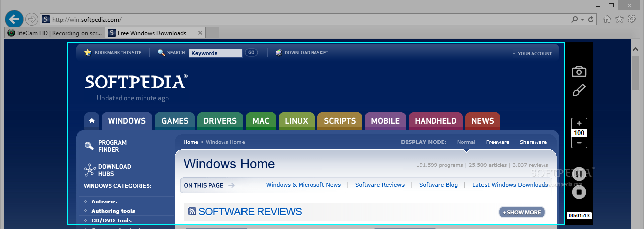Viewport: 644px width, 229px height.
Task: Click the recording timer 00:01:13
Action: pyautogui.click(x=579, y=216)
